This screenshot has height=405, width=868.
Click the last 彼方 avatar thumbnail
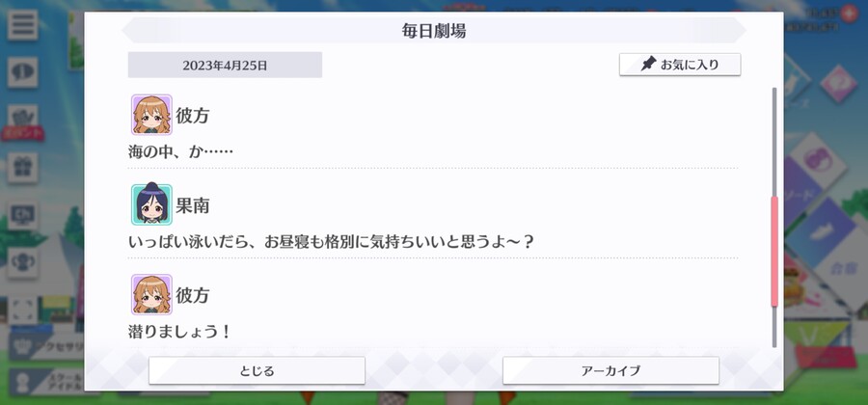click(151, 294)
